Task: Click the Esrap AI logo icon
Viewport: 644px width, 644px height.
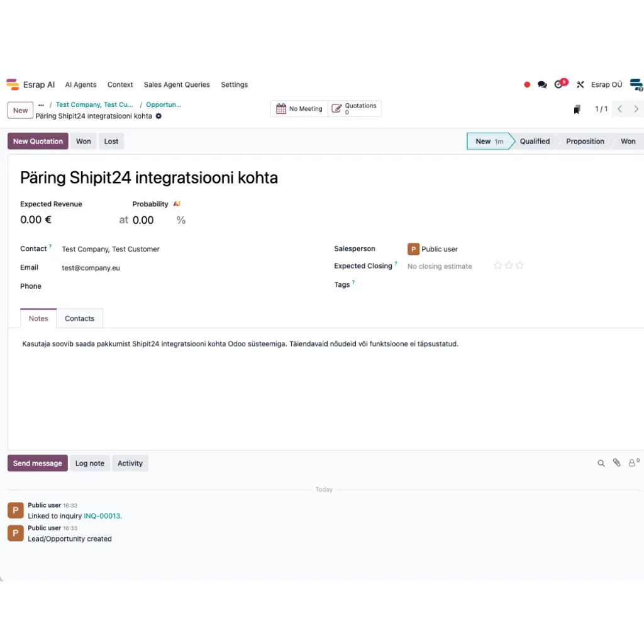Action: coord(13,84)
